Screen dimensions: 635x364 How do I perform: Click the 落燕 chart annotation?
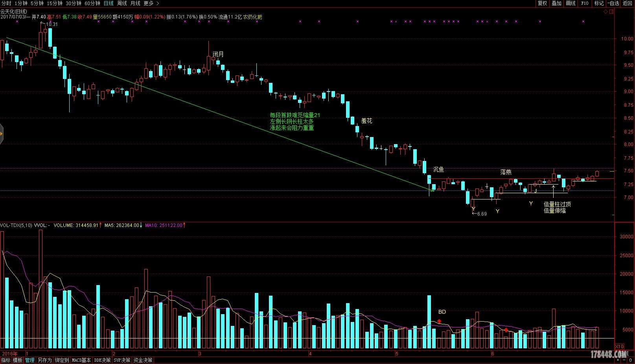[x=506, y=172]
